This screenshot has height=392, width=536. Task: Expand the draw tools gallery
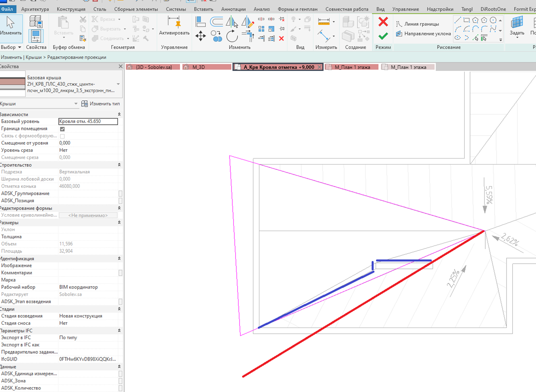(x=501, y=39)
